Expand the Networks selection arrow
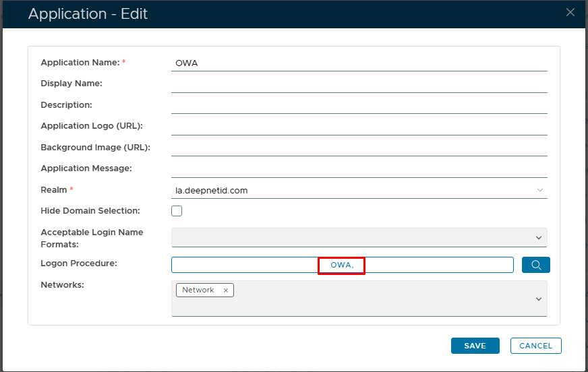 [538, 299]
